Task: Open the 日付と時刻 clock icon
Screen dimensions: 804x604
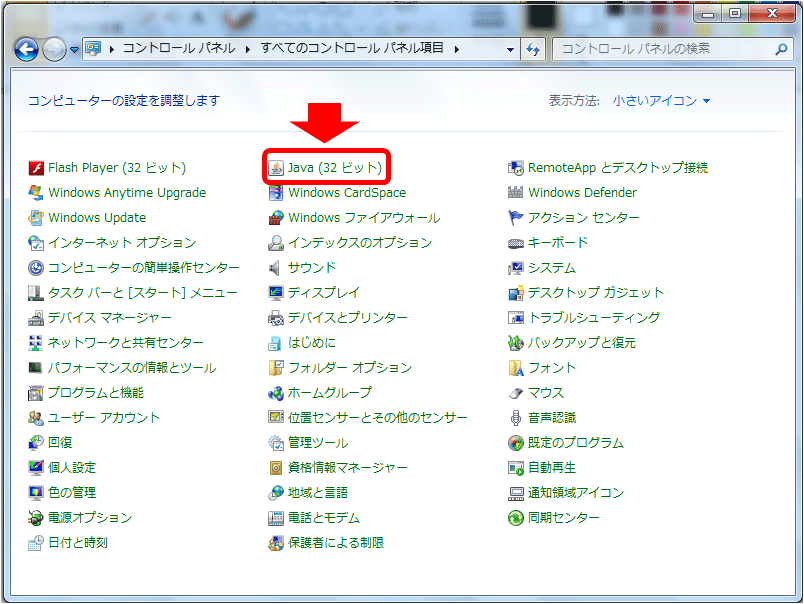Action: tap(36, 543)
